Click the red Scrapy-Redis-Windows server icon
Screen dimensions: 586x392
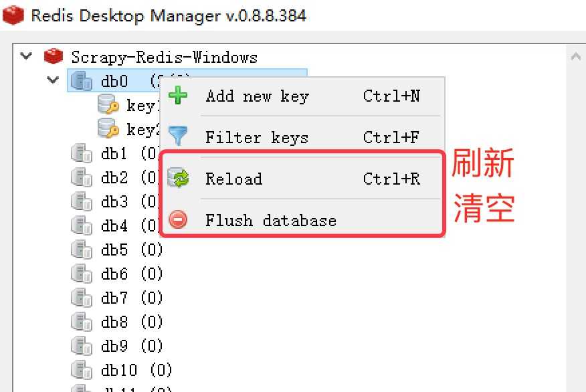54,57
